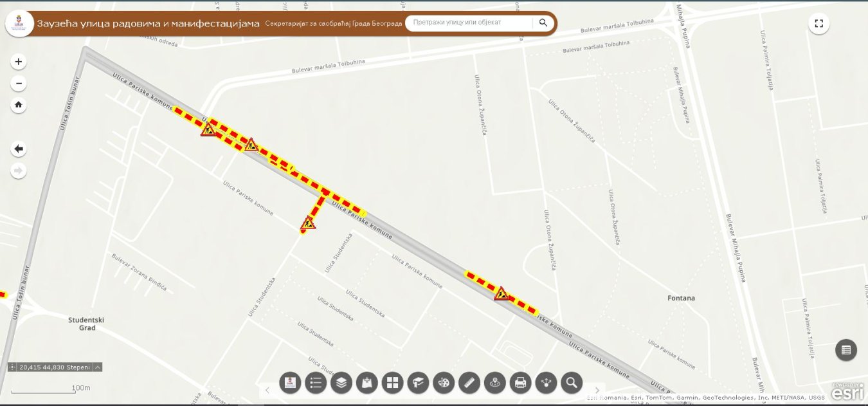Open the Add data widget

366,383
